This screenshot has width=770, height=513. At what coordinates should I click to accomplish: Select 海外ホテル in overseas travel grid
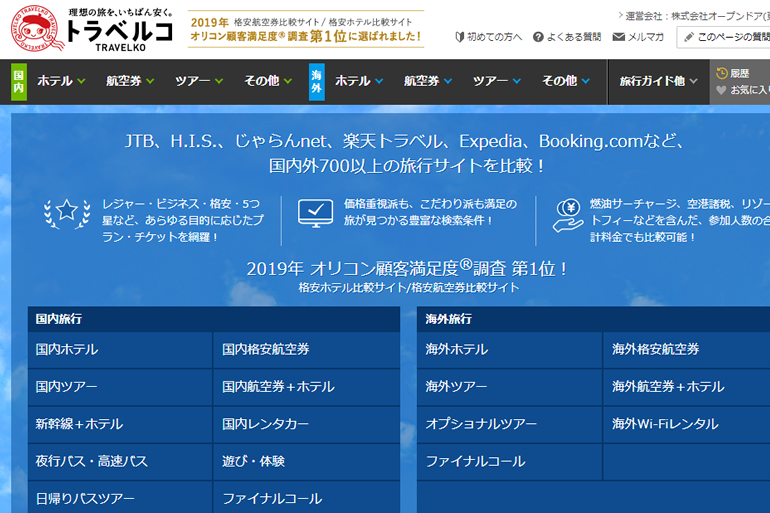pos(509,350)
